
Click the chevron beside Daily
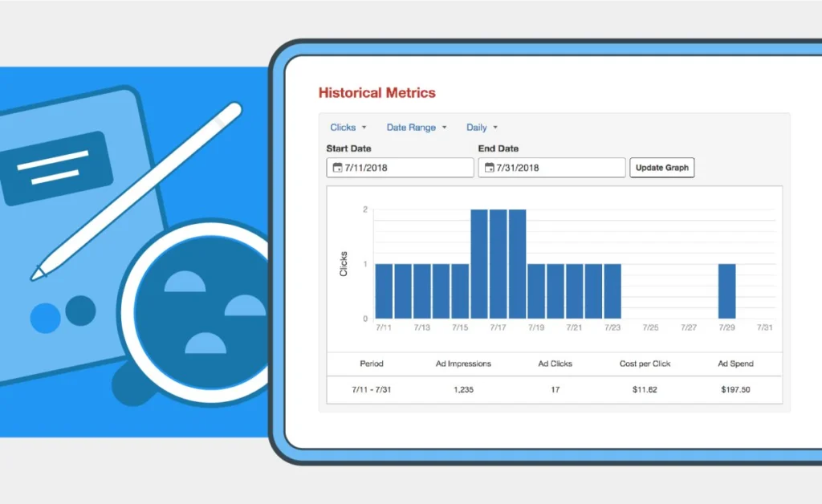[x=495, y=127]
